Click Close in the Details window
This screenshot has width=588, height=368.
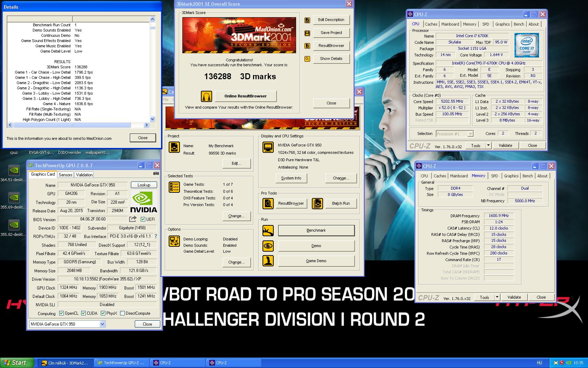click(x=143, y=138)
